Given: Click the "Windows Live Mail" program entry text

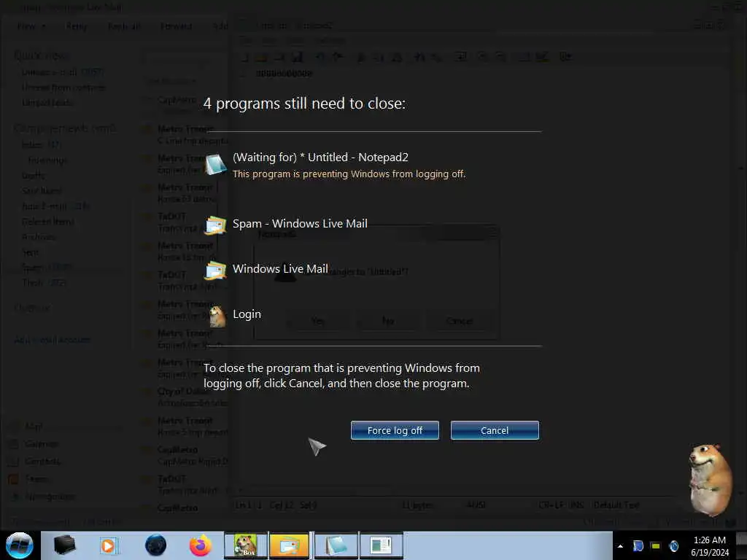Looking at the screenshot, I should coord(280,268).
